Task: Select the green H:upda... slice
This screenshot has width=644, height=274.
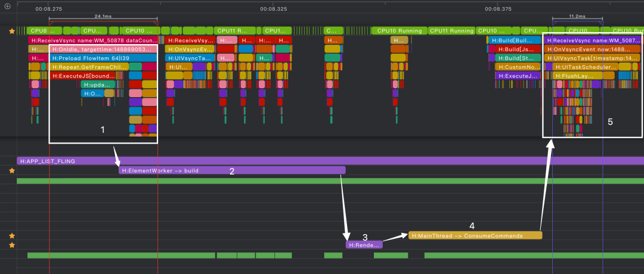Action: (x=97, y=85)
